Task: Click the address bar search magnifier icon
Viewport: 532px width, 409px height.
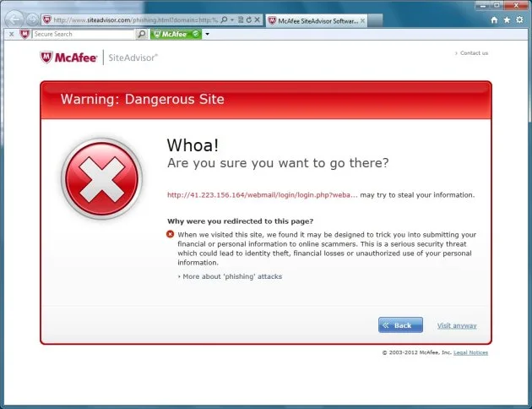Action: pos(225,20)
